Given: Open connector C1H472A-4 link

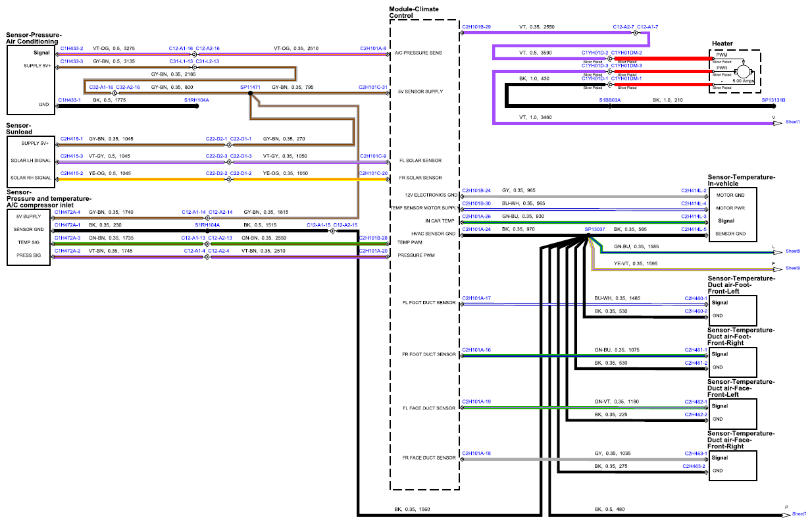Looking at the screenshot, I should pos(68,212).
